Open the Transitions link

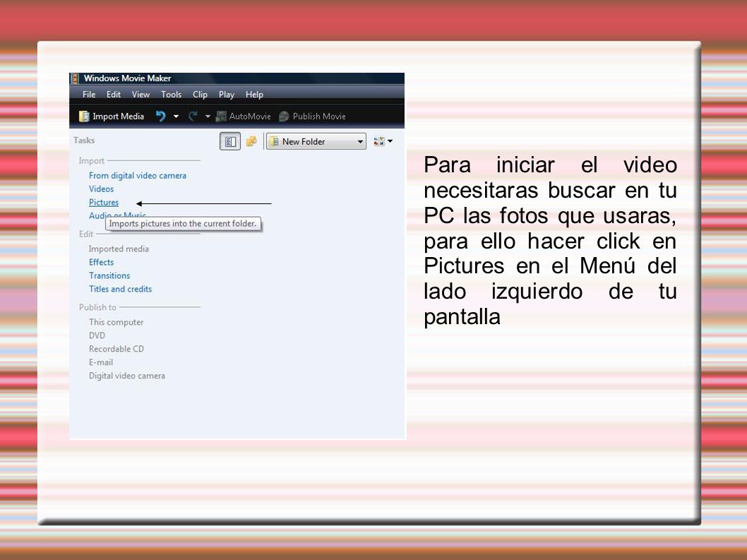pyautogui.click(x=109, y=275)
